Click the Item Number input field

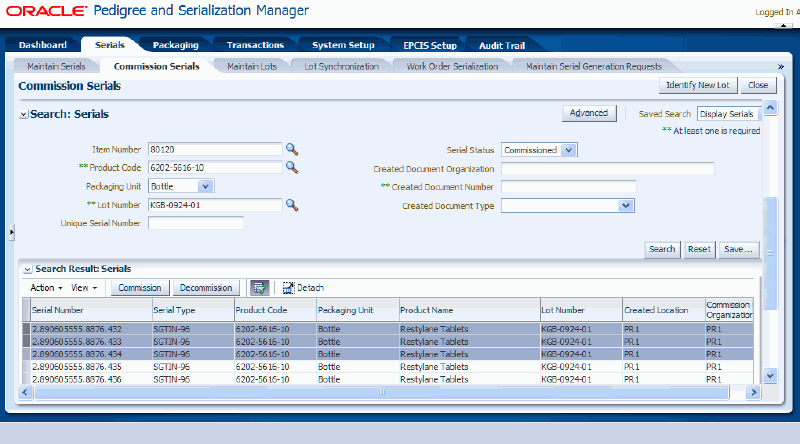coord(215,149)
